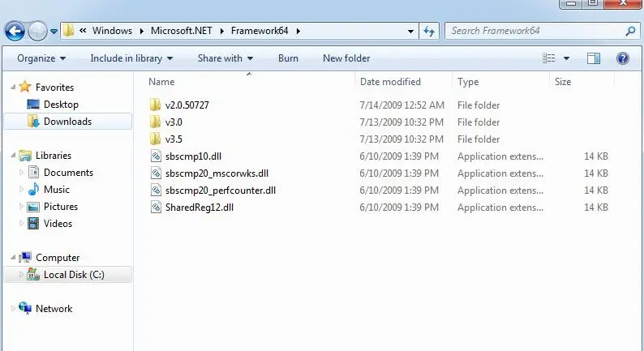
Task: Toggle the preview pane icon
Action: 594,58
